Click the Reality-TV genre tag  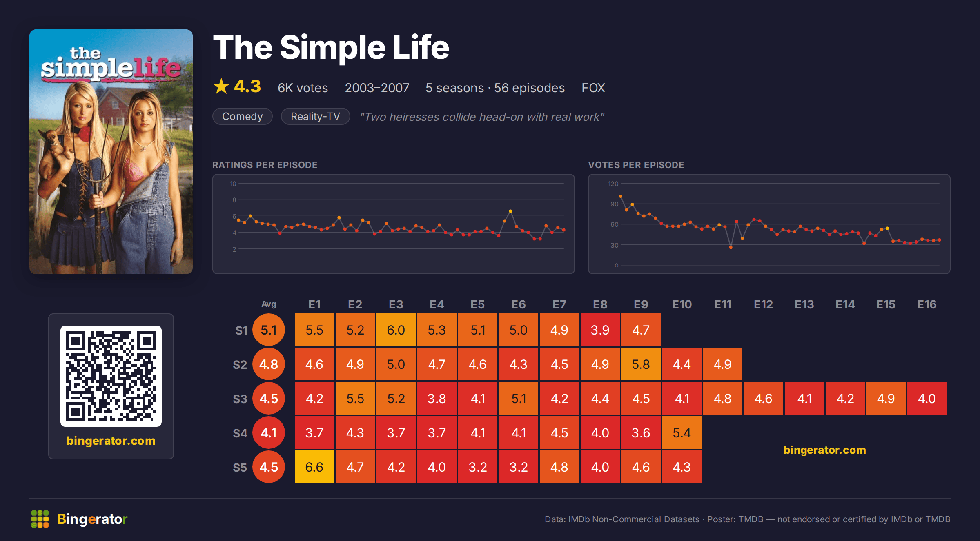point(315,116)
